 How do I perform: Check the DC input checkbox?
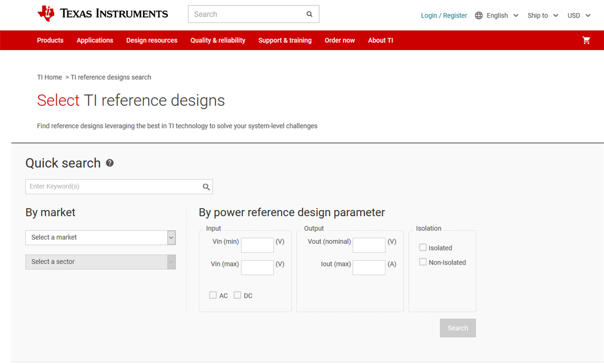(237, 295)
